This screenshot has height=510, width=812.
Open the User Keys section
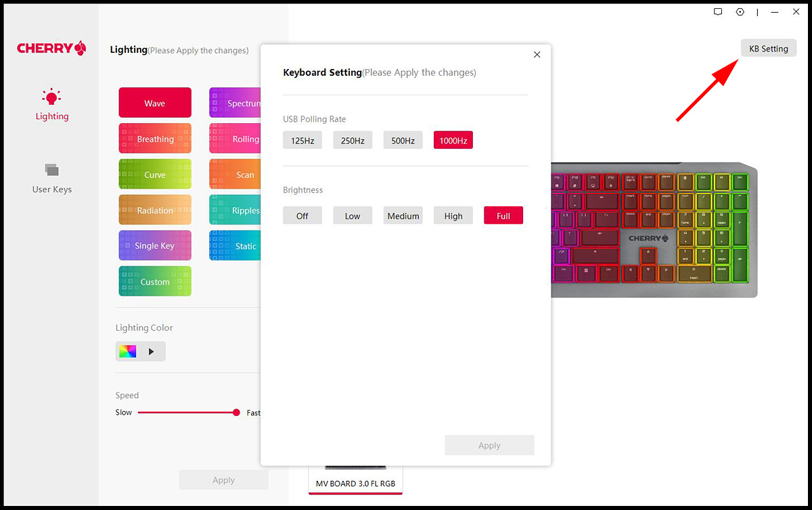click(x=52, y=179)
